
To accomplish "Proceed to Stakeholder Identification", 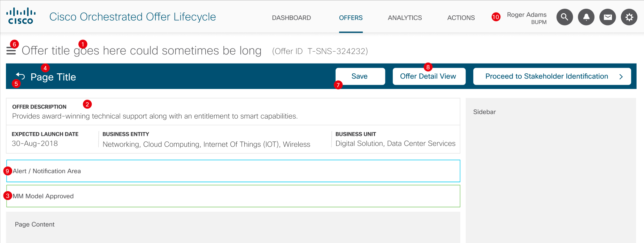I will [546, 76].
